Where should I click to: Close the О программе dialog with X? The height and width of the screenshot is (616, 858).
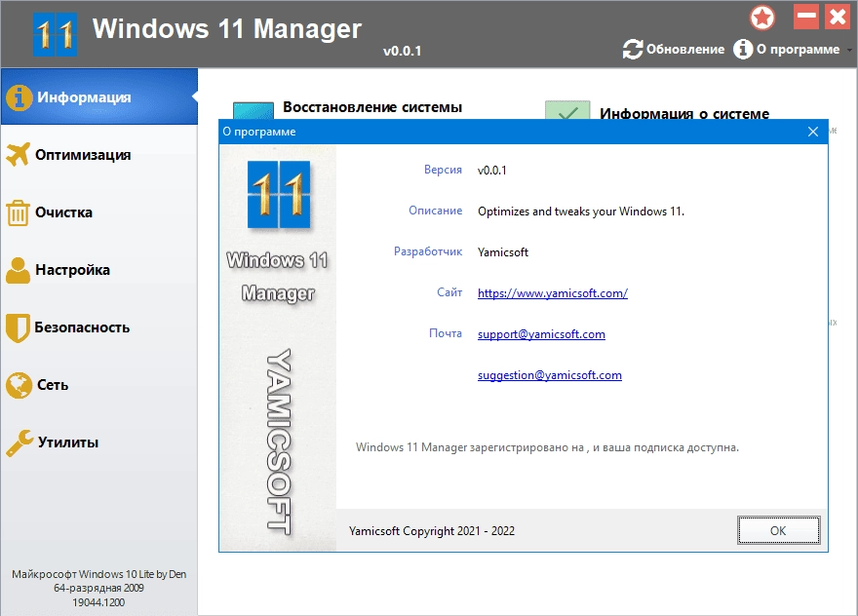[813, 132]
